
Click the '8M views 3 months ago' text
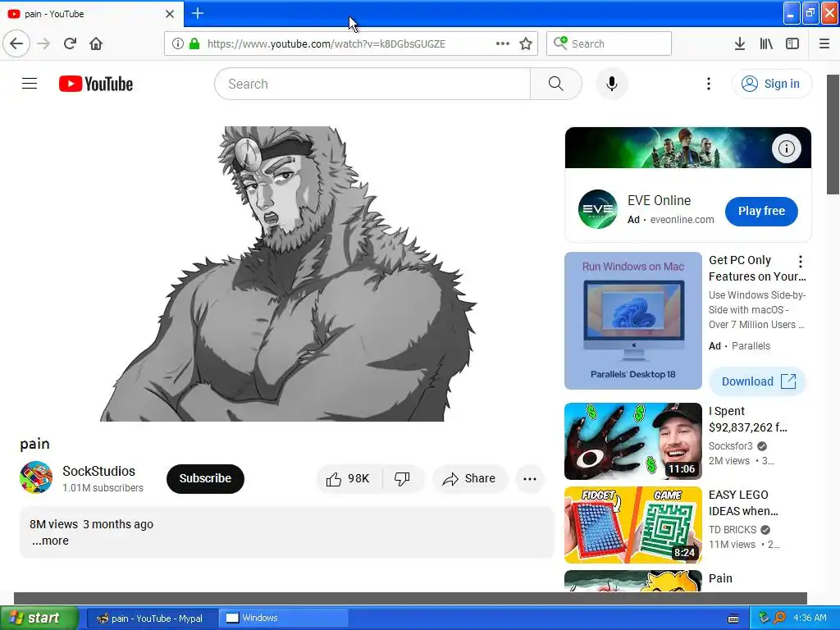click(x=92, y=524)
